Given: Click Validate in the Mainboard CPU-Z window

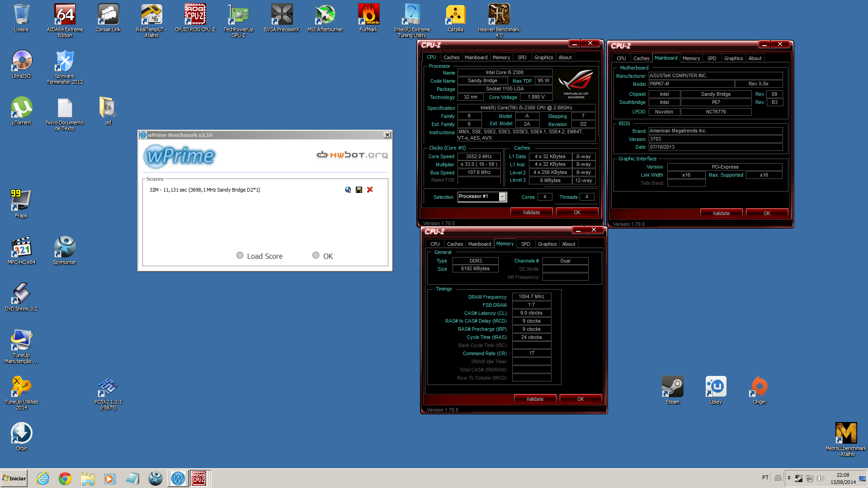Looking at the screenshot, I should click(x=721, y=213).
